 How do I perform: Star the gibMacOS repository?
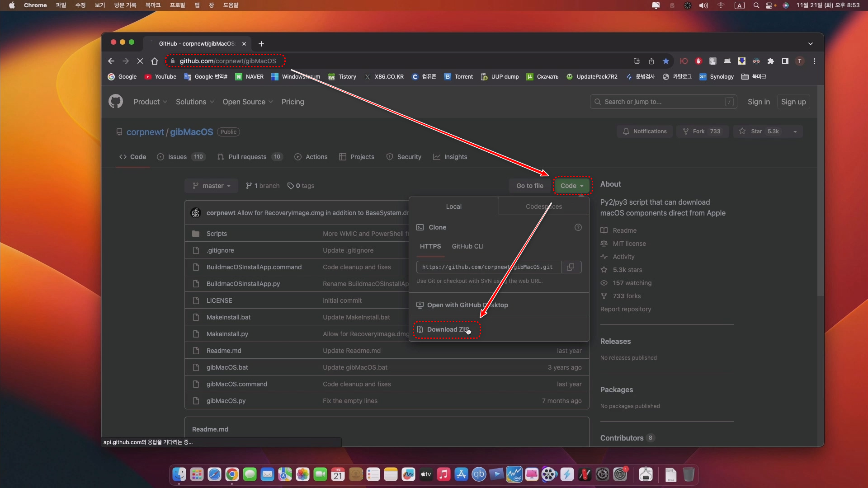(x=761, y=131)
